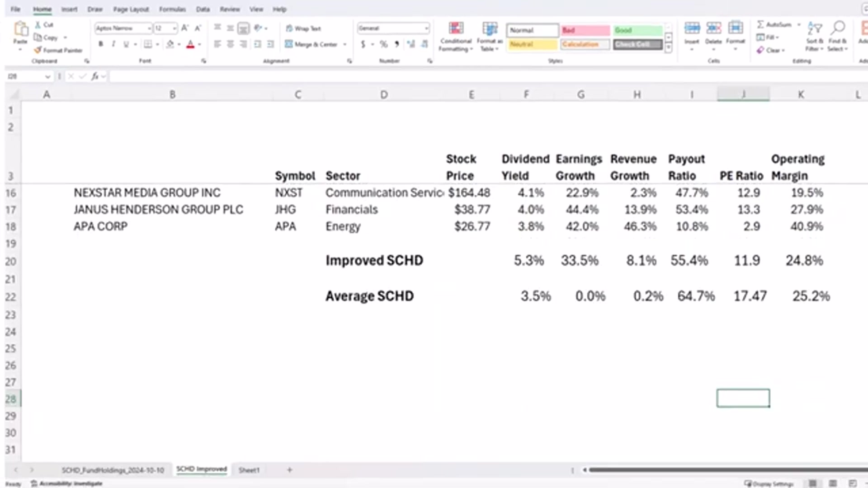Switch to the Data ribbon tab
The image size is (868, 488).
tap(203, 9)
